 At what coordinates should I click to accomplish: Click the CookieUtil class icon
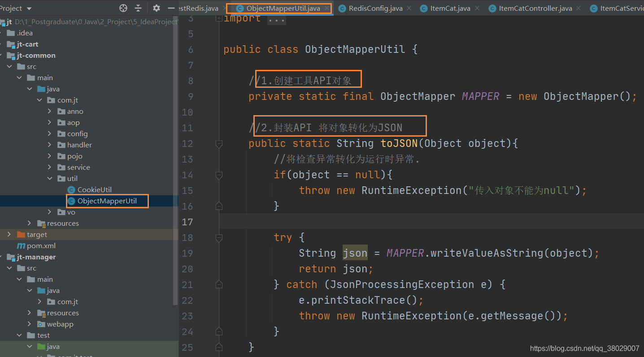[71, 189]
